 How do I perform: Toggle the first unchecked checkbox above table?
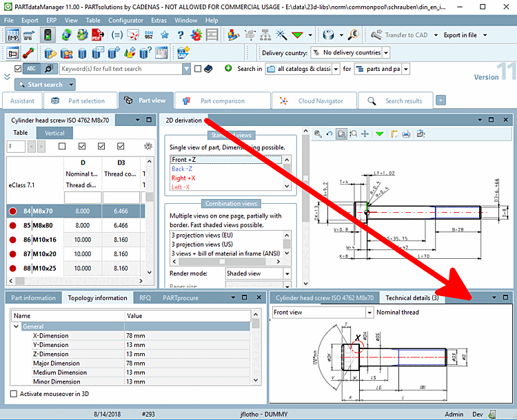62,146
